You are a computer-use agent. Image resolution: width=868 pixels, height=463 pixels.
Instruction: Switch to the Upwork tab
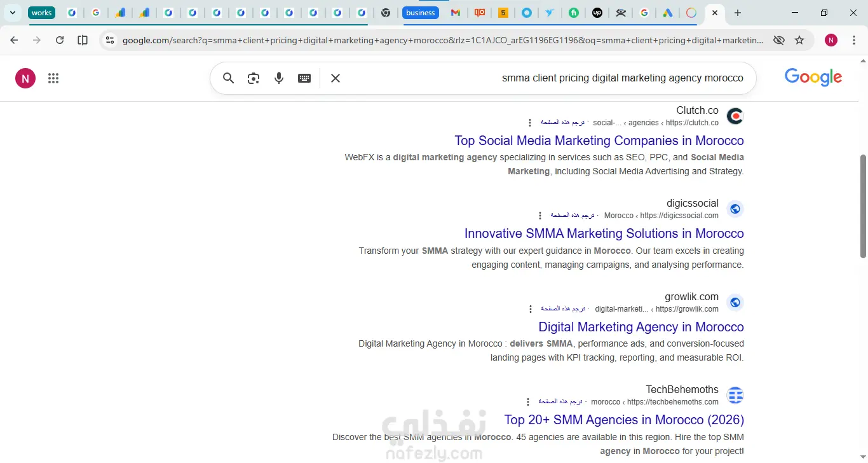(597, 13)
